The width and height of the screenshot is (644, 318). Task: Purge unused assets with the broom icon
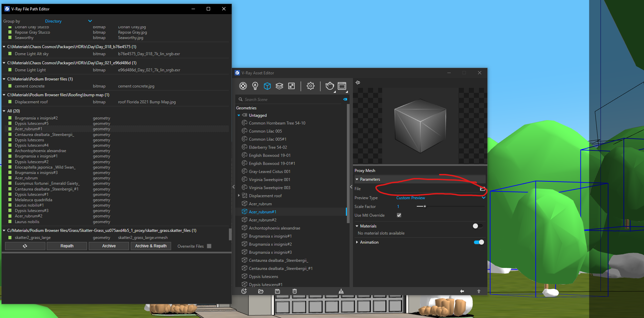341,291
